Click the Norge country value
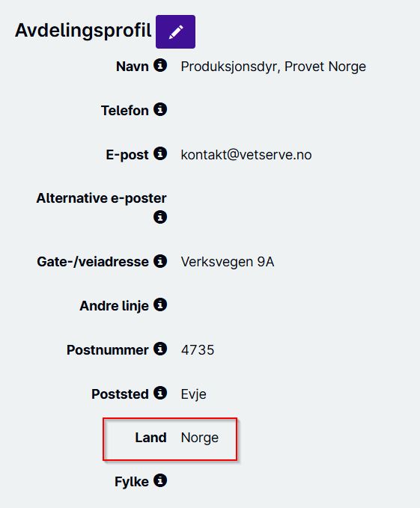Screen dimensions: 420x508 [200, 438]
